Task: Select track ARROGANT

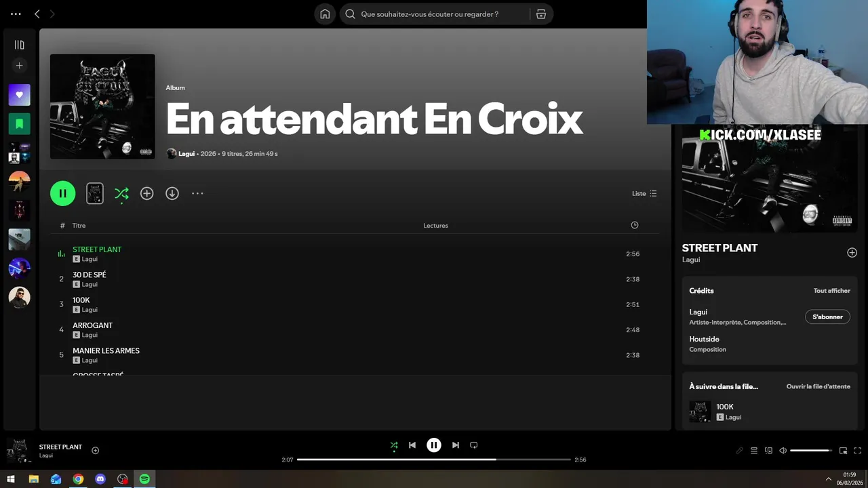Action: pyautogui.click(x=354, y=330)
